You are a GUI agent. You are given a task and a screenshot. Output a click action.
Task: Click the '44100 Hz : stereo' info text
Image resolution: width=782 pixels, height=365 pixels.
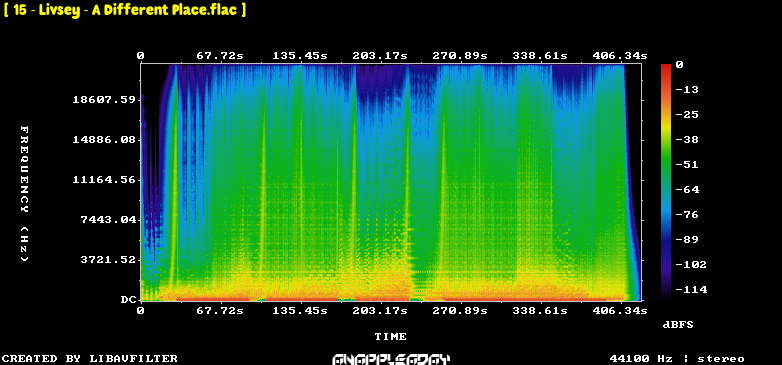coord(677,359)
